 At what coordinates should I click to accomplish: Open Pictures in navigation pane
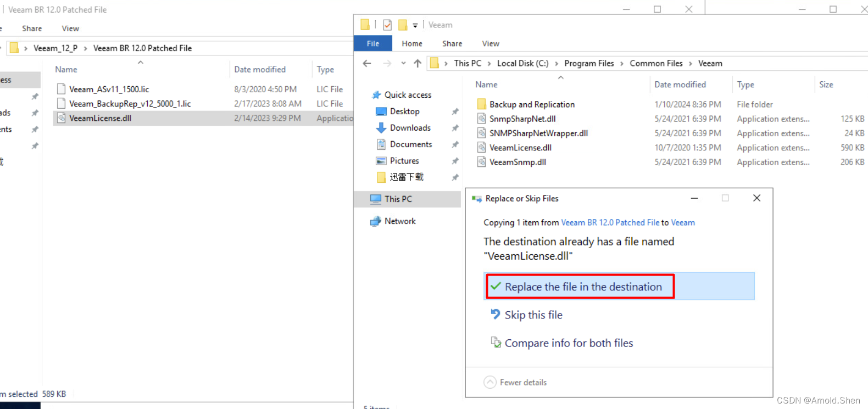tap(404, 161)
